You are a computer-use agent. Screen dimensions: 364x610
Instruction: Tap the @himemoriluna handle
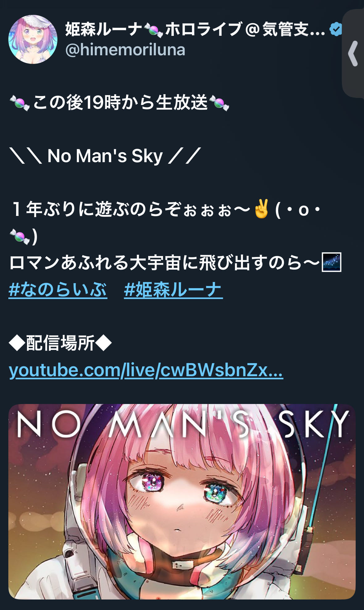125,50
